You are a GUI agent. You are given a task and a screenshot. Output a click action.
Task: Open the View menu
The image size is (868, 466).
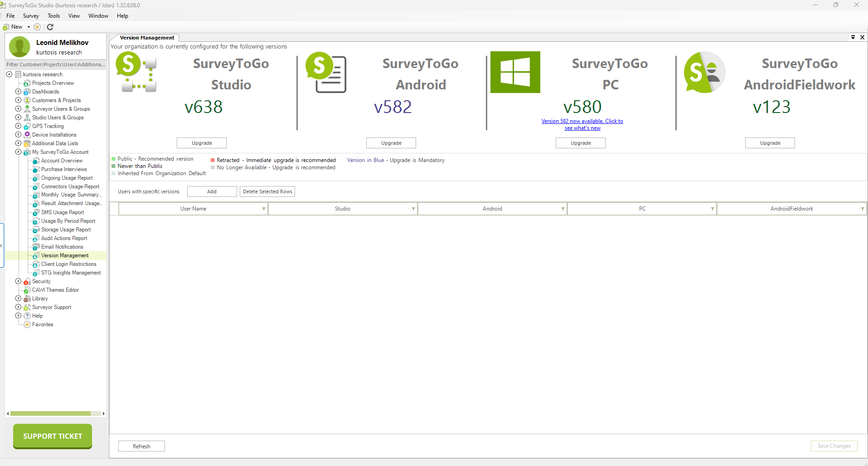74,16
